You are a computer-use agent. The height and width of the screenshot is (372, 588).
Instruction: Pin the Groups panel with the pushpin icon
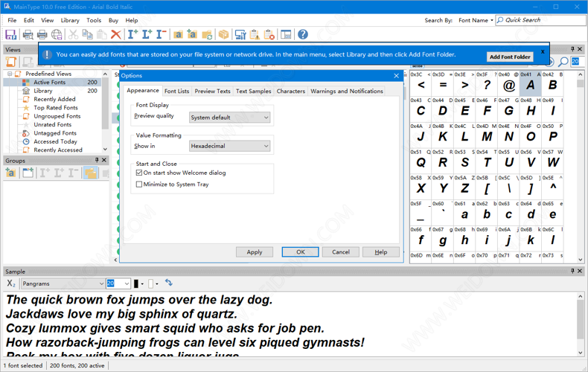point(97,160)
